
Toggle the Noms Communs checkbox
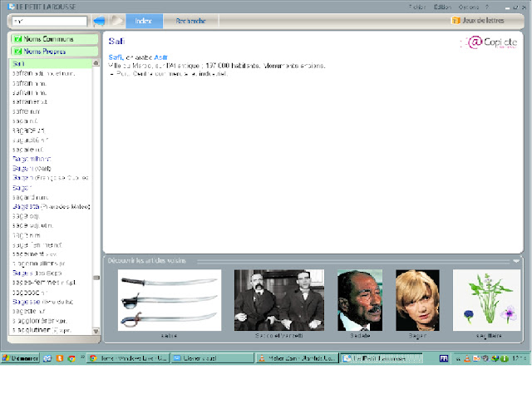[x=17, y=39]
